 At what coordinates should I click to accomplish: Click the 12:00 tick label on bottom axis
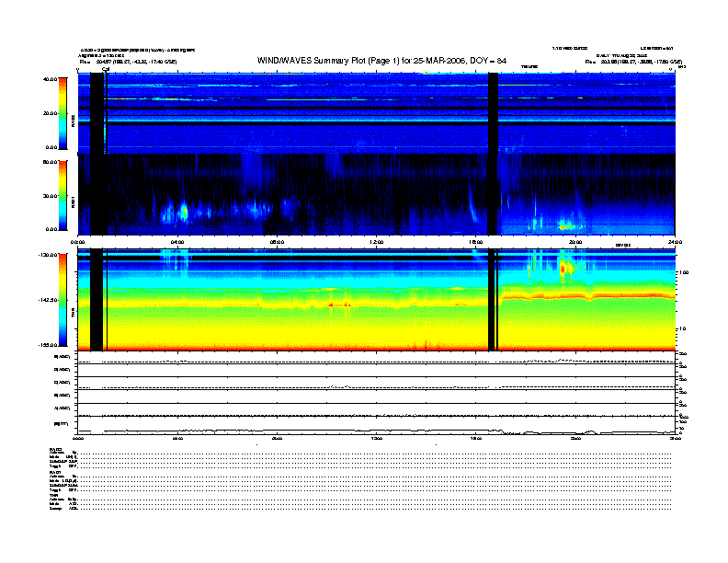click(x=377, y=438)
